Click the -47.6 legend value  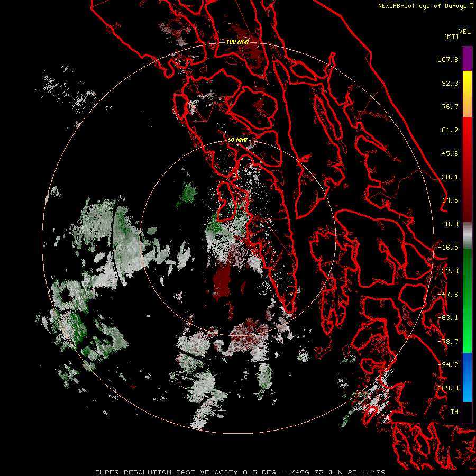[448, 295]
